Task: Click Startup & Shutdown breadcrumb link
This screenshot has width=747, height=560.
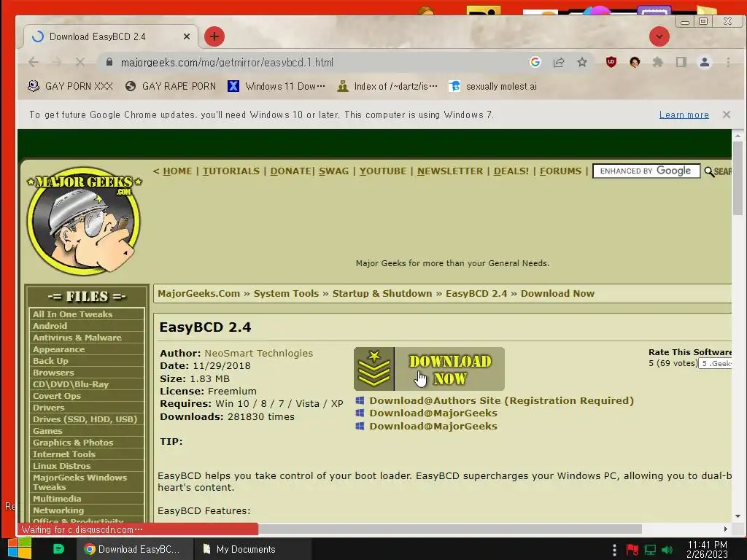Action: click(x=382, y=293)
